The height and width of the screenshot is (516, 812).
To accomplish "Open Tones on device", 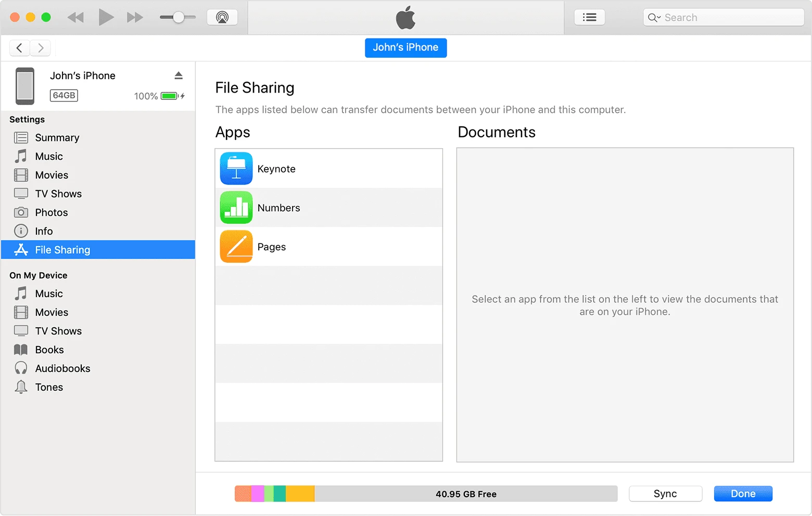I will (x=98, y=388).
